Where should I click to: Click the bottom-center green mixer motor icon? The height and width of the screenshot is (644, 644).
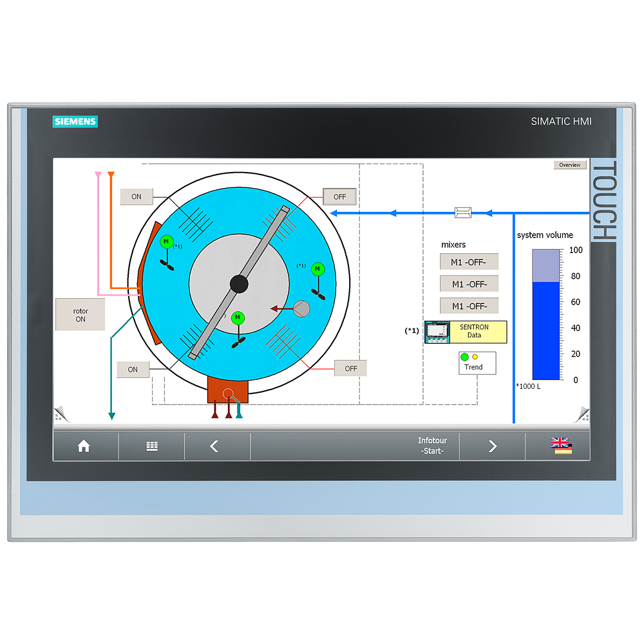click(x=238, y=317)
